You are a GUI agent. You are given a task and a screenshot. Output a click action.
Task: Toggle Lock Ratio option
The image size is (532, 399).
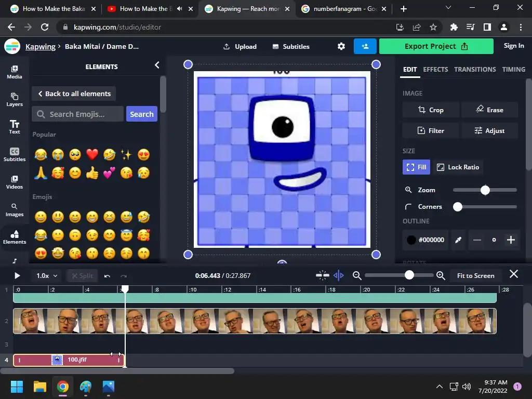[x=458, y=167]
